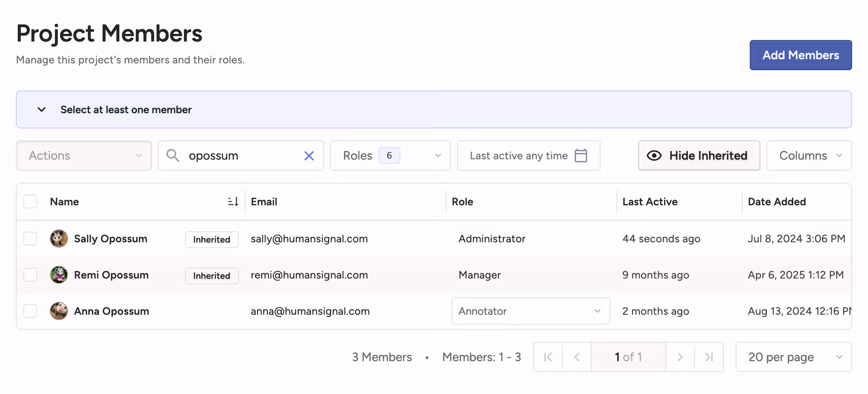
Task: Clear the opossum search with the X icon
Action: (x=309, y=155)
